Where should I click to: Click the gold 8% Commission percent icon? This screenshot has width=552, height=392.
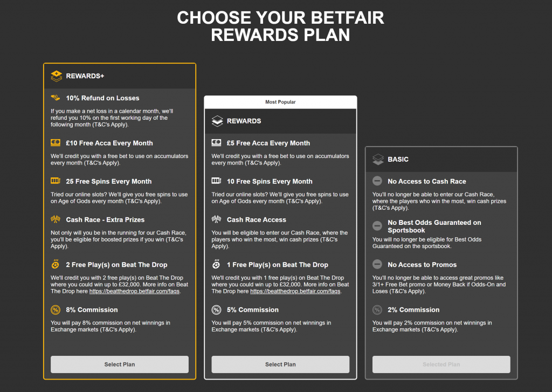click(x=56, y=310)
